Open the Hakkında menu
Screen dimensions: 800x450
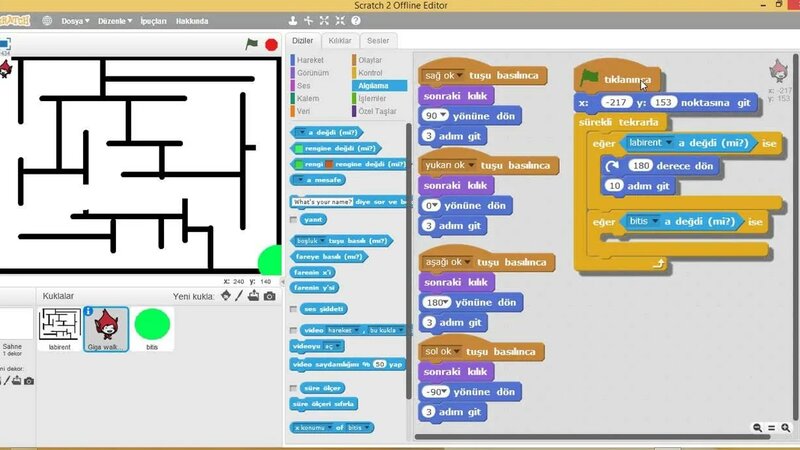[x=192, y=21]
